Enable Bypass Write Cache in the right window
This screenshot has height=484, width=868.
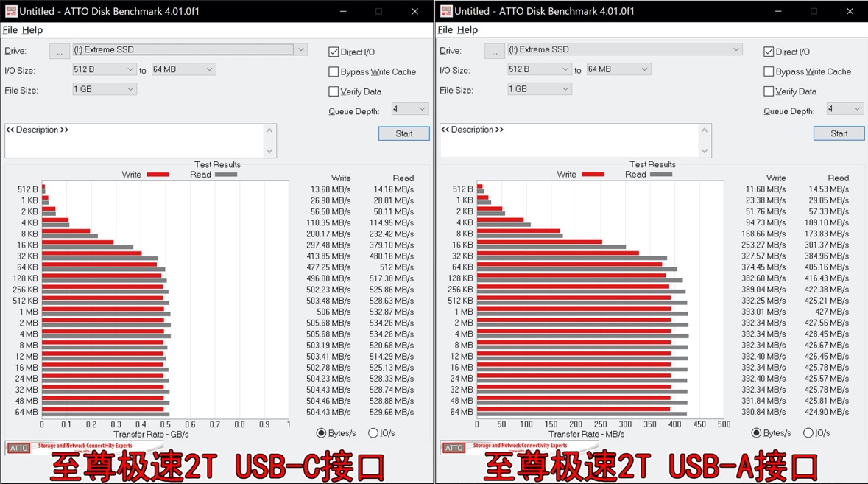tap(769, 71)
